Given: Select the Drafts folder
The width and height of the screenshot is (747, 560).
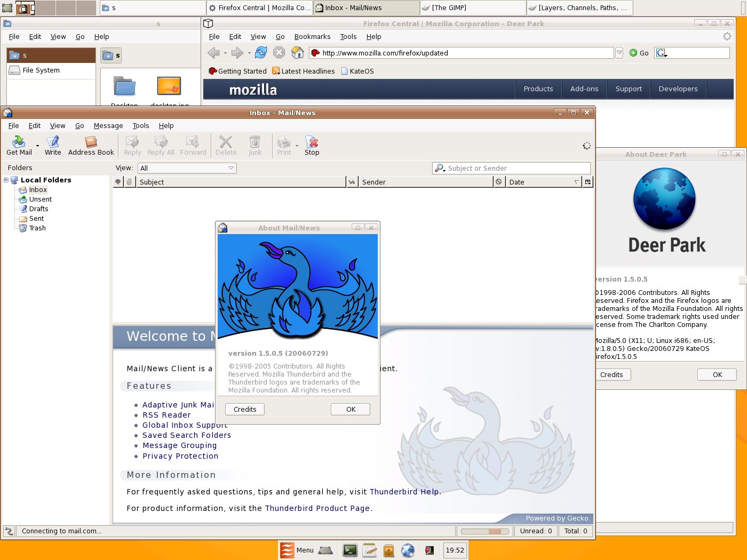Looking at the screenshot, I should (38, 209).
